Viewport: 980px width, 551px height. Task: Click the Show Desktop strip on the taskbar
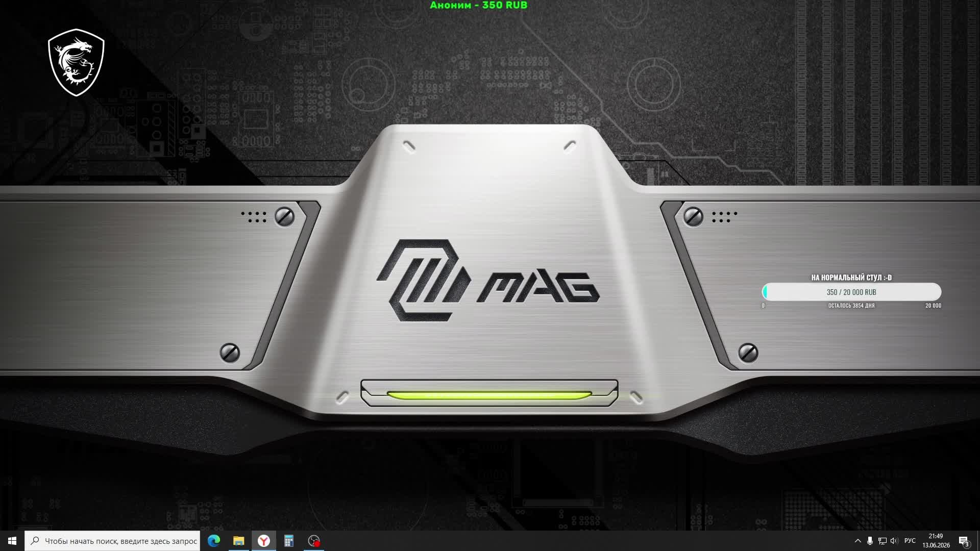(x=978, y=541)
